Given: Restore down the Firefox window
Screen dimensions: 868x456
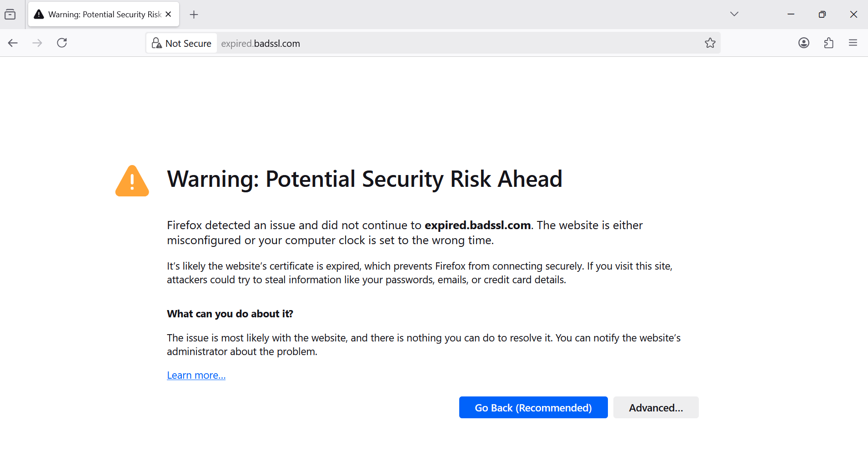Looking at the screenshot, I should [x=822, y=15].
